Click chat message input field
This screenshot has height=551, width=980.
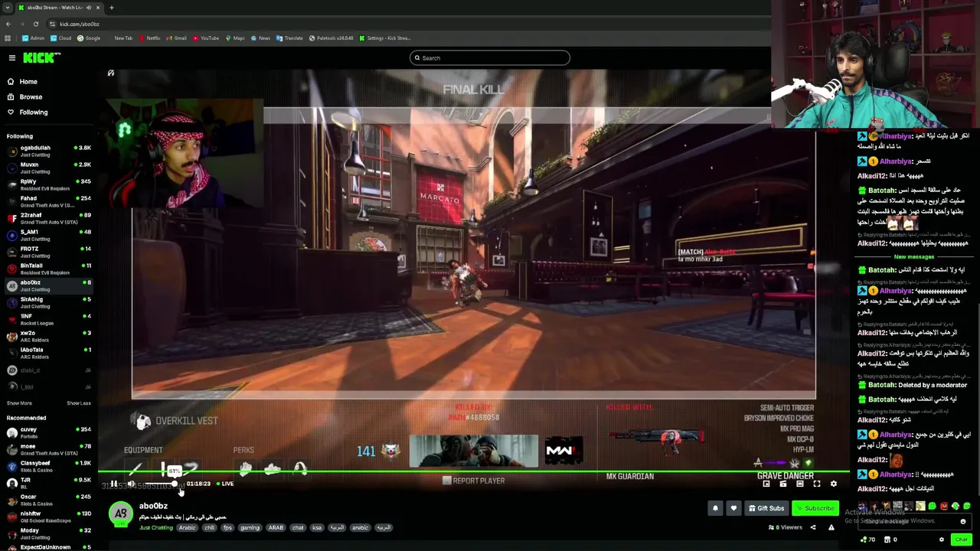coord(915,521)
